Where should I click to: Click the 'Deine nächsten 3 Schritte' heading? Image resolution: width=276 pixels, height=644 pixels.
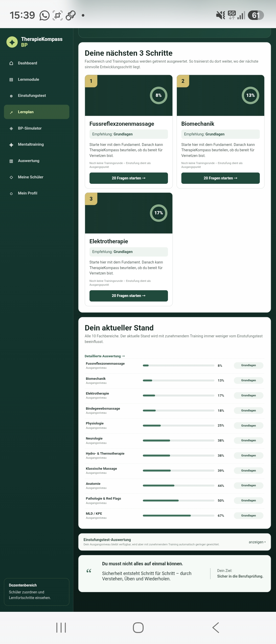[129, 53]
